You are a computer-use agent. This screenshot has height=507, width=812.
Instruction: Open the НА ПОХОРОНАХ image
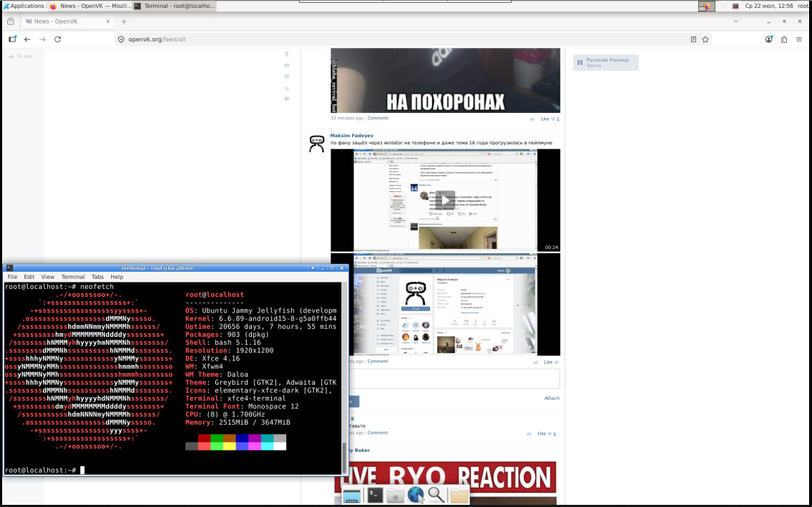(x=446, y=80)
